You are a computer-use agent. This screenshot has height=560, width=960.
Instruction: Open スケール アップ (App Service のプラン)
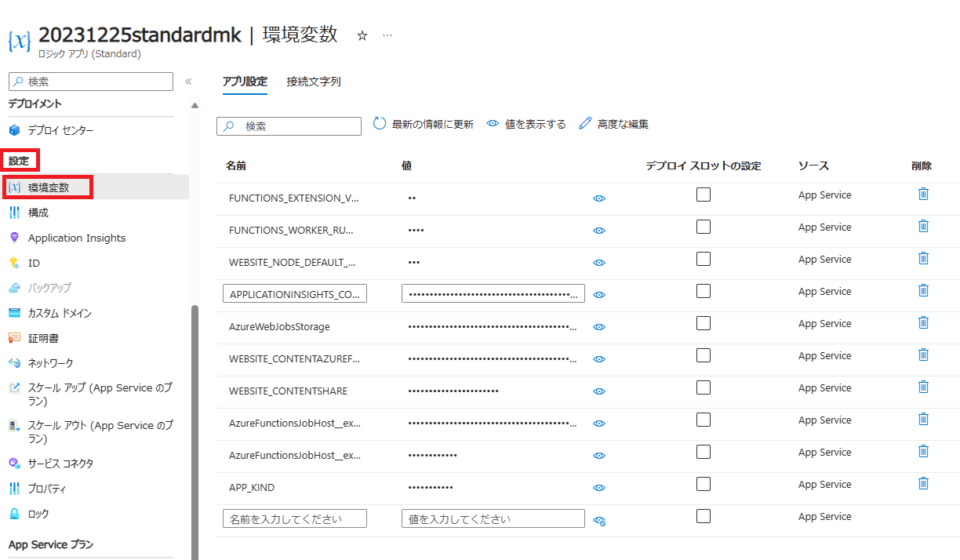click(100, 395)
